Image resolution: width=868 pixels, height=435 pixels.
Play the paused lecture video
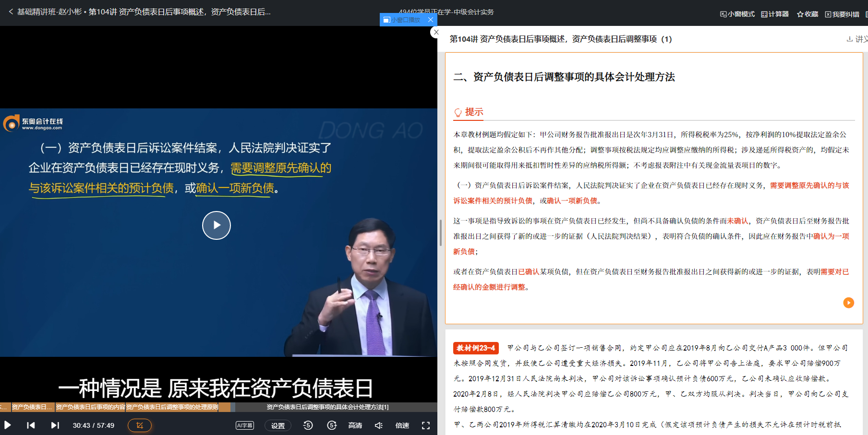[217, 225]
